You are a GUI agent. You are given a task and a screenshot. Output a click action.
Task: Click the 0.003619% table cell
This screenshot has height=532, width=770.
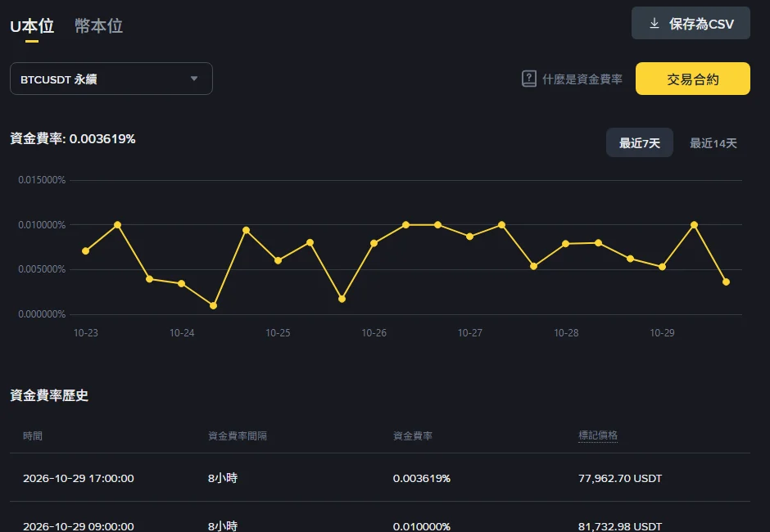point(421,478)
